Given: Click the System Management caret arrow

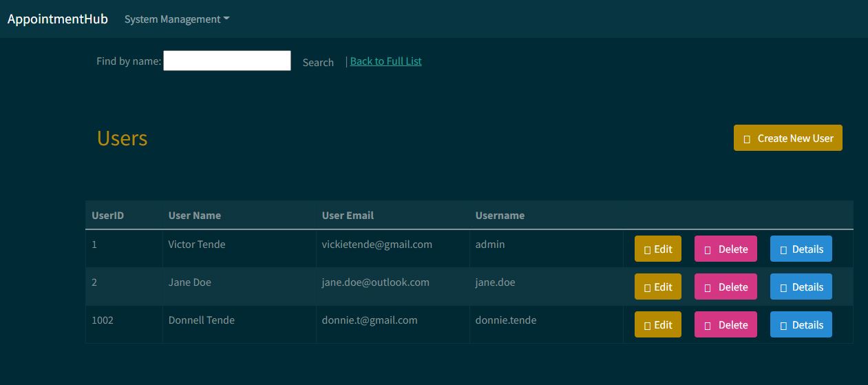Looking at the screenshot, I should (226, 19).
